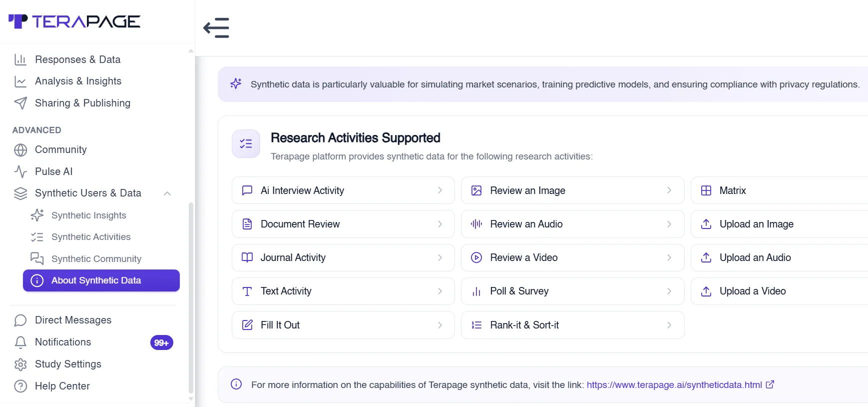The image size is (868, 407).
Task: Click the Pulse AI waveform icon
Action: (x=20, y=171)
